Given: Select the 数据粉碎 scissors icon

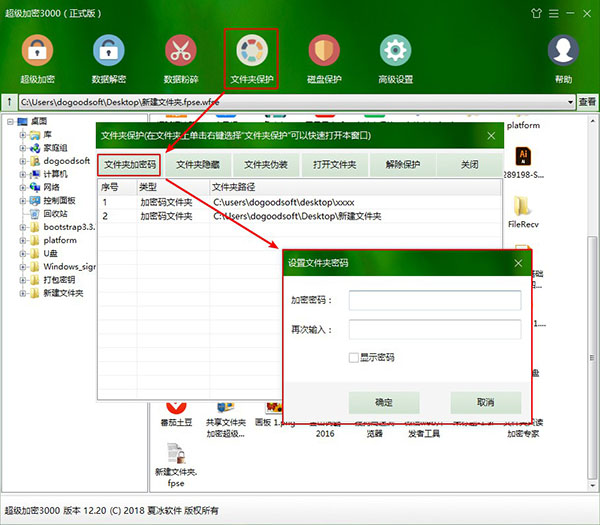Looking at the screenshot, I should click(181, 51).
